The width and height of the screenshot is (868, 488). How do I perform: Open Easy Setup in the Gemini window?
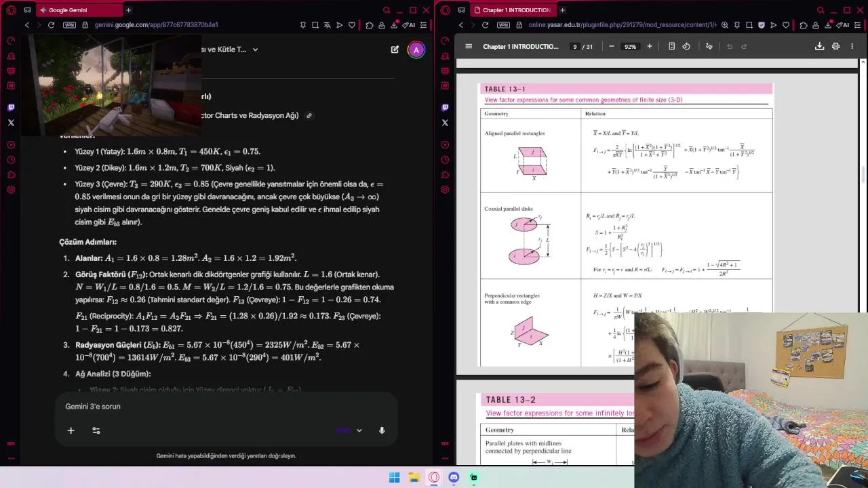point(424,25)
